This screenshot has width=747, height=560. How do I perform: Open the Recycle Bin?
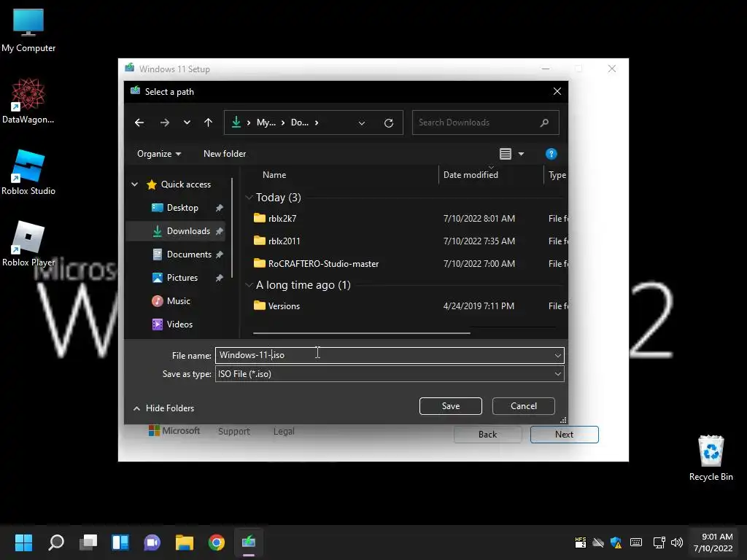711,458
